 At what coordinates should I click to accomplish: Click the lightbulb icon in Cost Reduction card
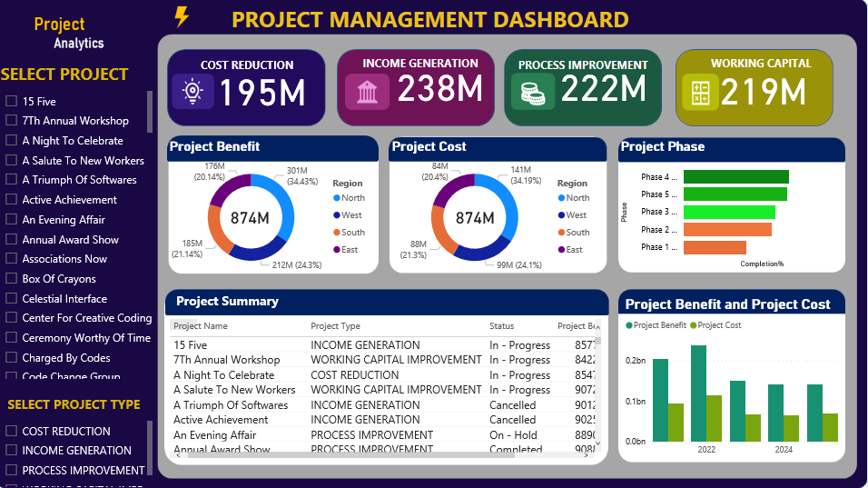coord(192,91)
